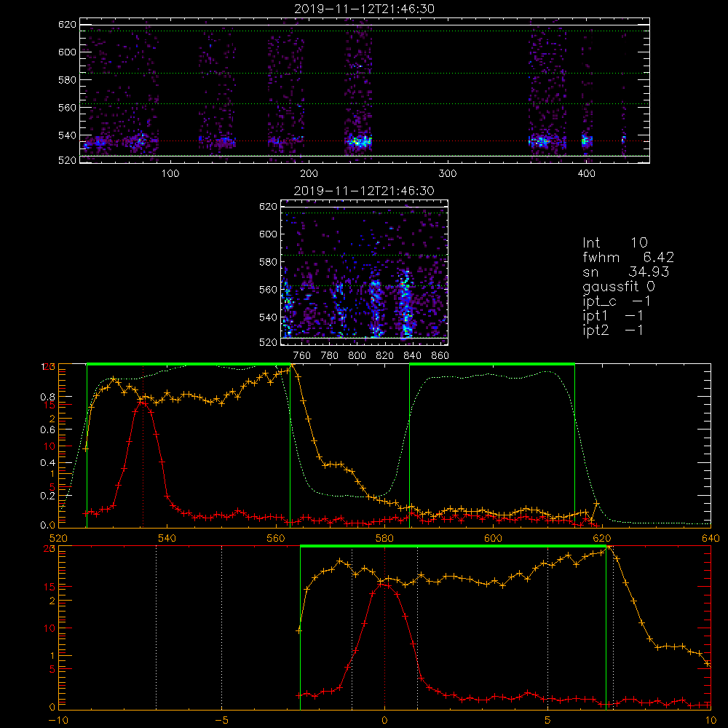Click white y-axis label 0.2 on third plot

tap(47, 495)
